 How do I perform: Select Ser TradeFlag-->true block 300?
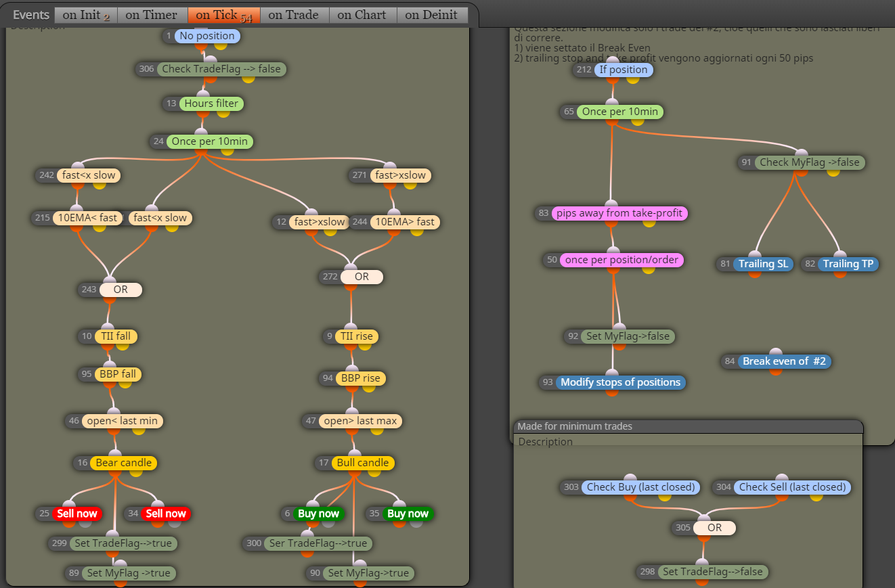[318, 543]
